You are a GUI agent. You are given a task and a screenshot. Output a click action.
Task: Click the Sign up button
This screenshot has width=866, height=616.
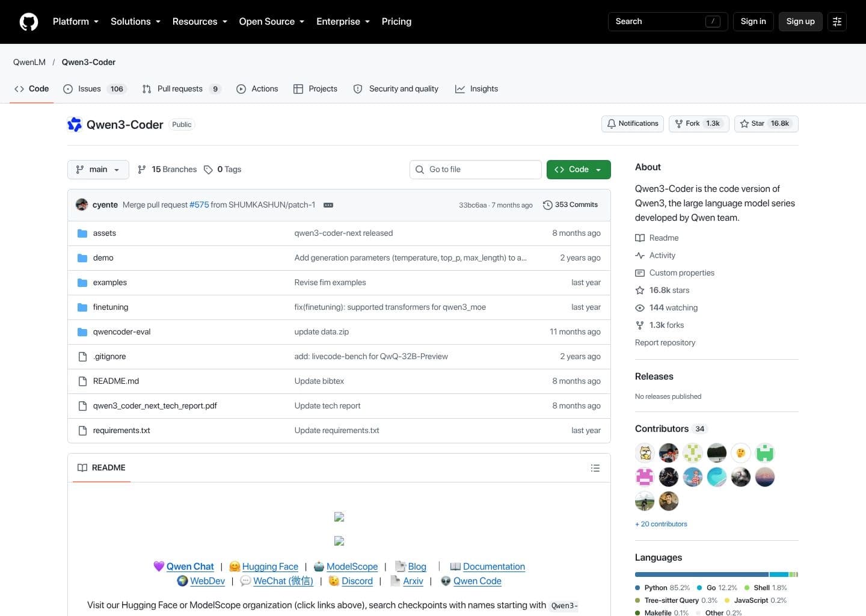[x=800, y=22]
